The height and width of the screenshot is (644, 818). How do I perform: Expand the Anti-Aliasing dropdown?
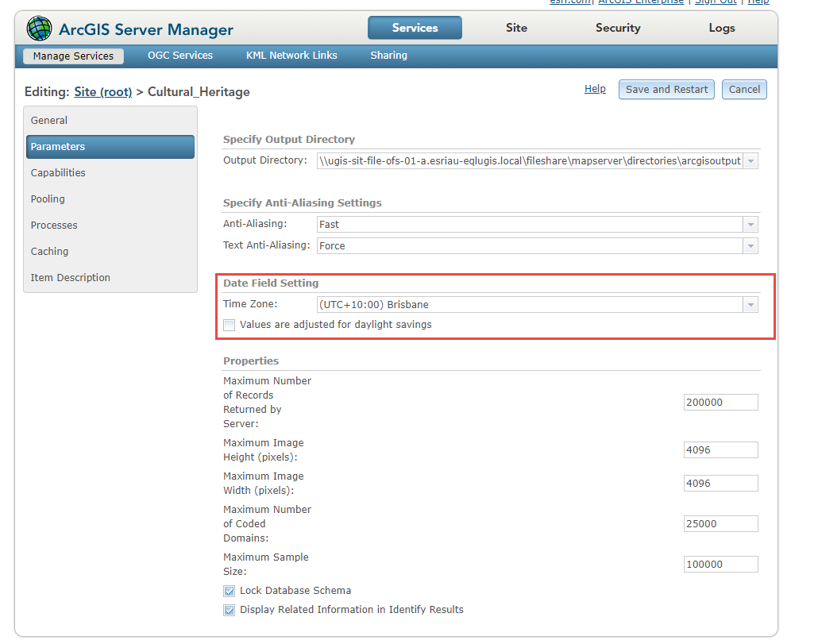click(750, 224)
